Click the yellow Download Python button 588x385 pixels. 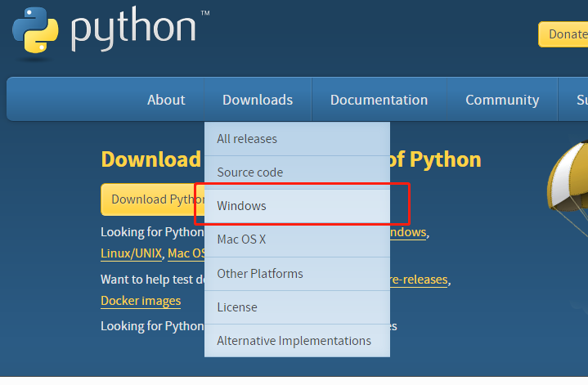(153, 199)
